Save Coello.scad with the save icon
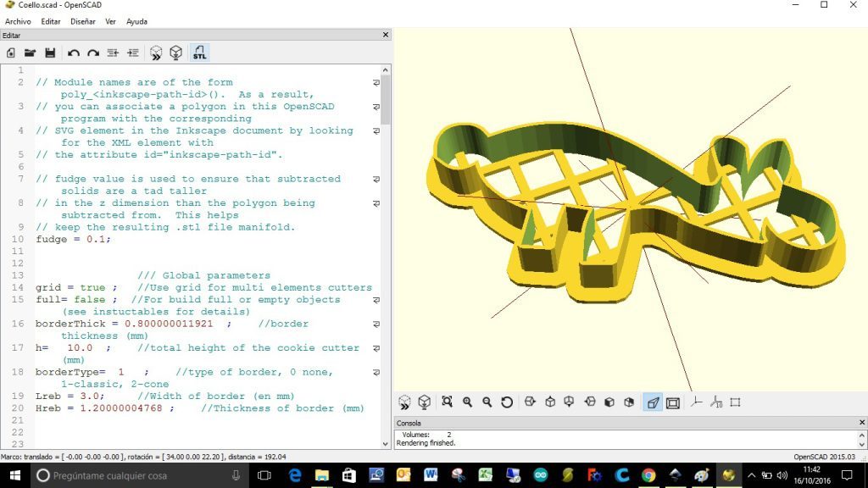The width and height of the screenshot is (868, 488). (x=49, y=53)
